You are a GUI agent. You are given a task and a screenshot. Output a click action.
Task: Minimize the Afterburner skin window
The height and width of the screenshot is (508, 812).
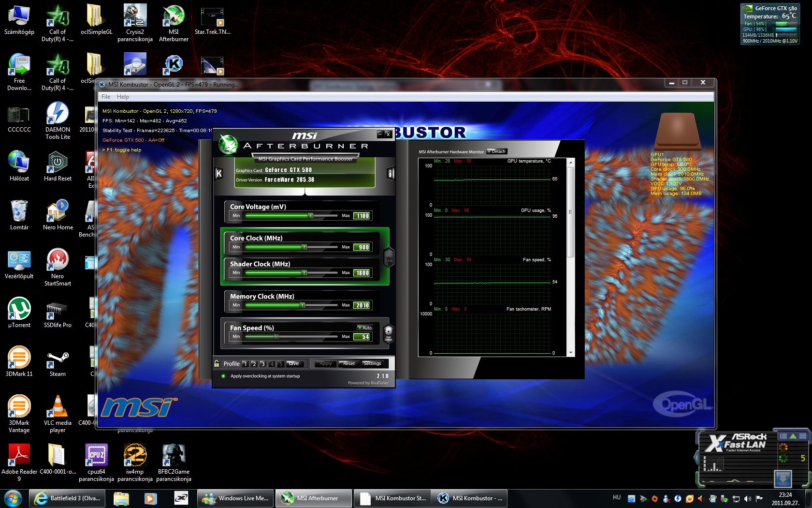pyautogui.click(x=380, y=134)
